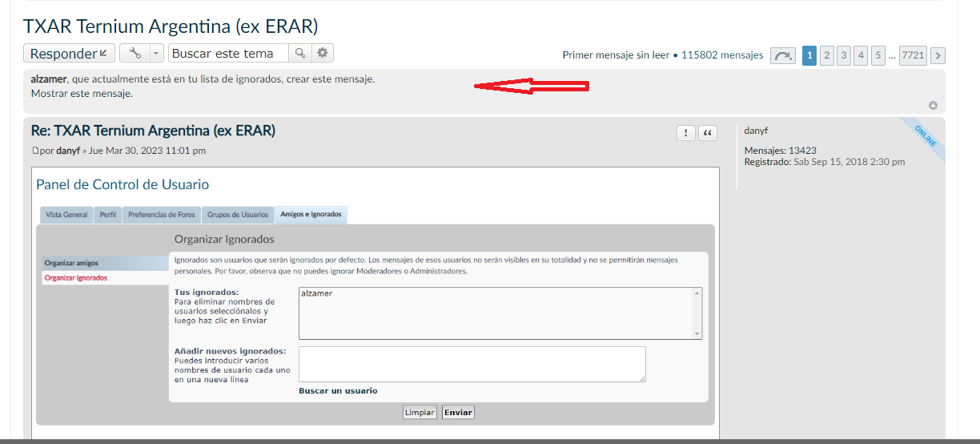
Task: Click the magnifier search icon
Action: 299,54
